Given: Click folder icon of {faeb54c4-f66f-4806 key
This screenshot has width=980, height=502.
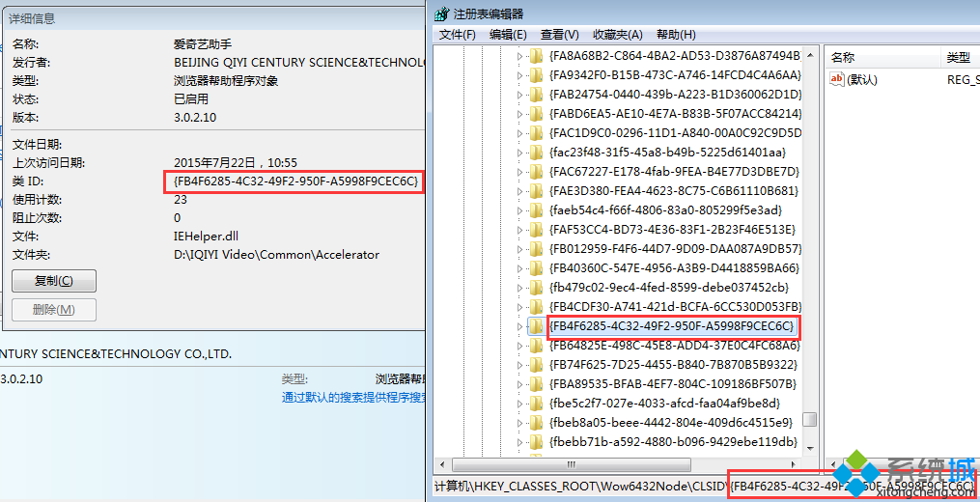Looking at the screenshot, I should (x=536, y=210).
